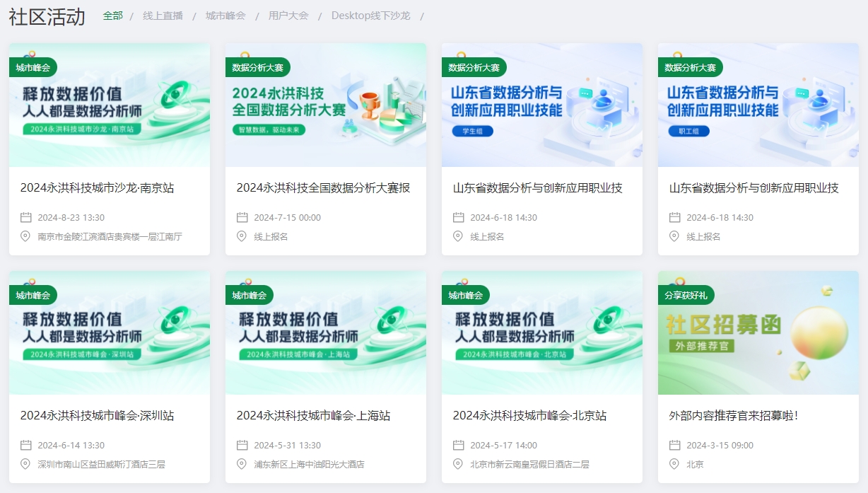Open 2024永洪科技城市峰会·北京站 title
The width and height of the screenshot is (868, 493).
(x=529, y=416)
